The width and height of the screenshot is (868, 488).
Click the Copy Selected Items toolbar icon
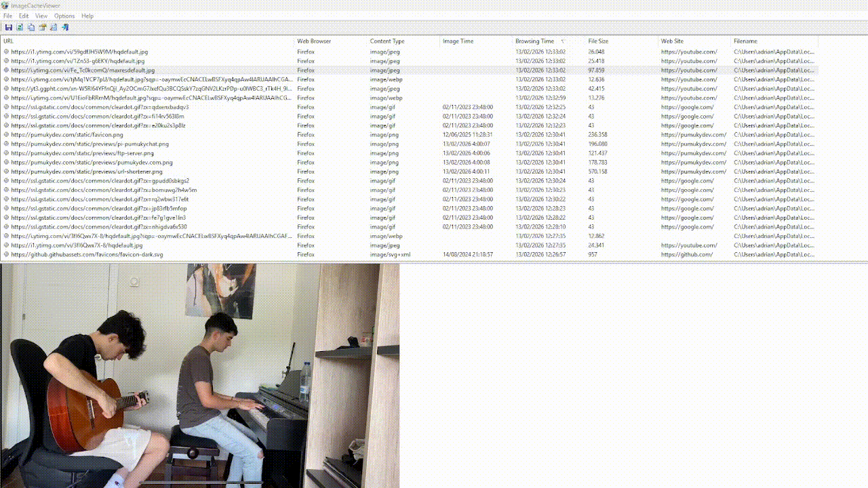[31, 28]
